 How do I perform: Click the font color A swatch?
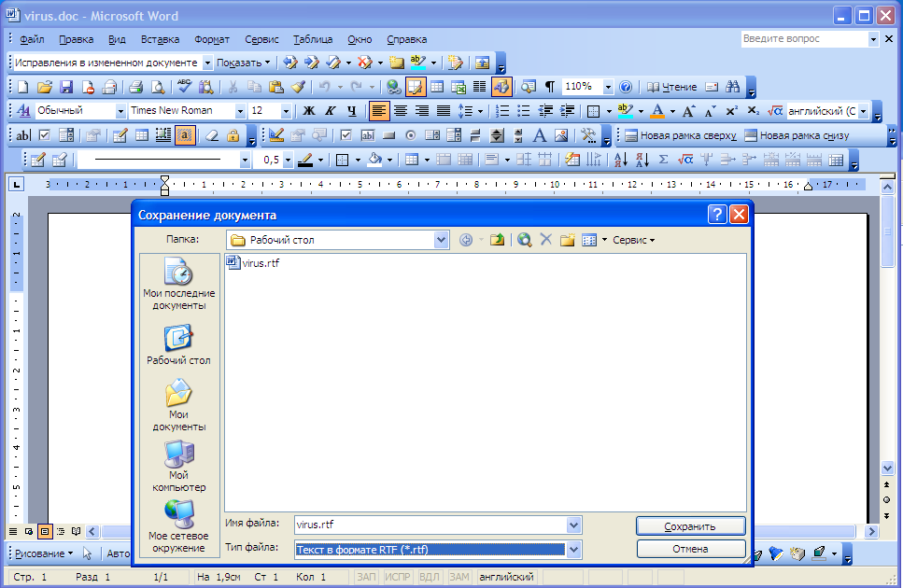click(x=657, y=111)
